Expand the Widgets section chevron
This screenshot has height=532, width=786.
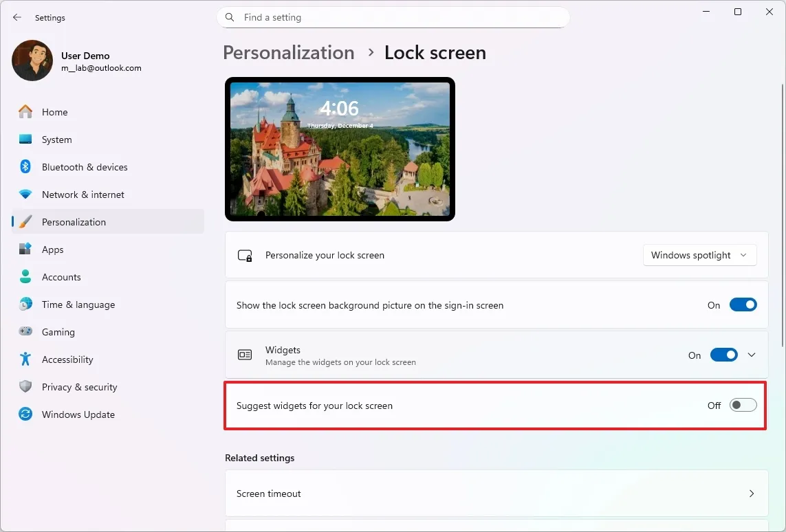[752, 355]
